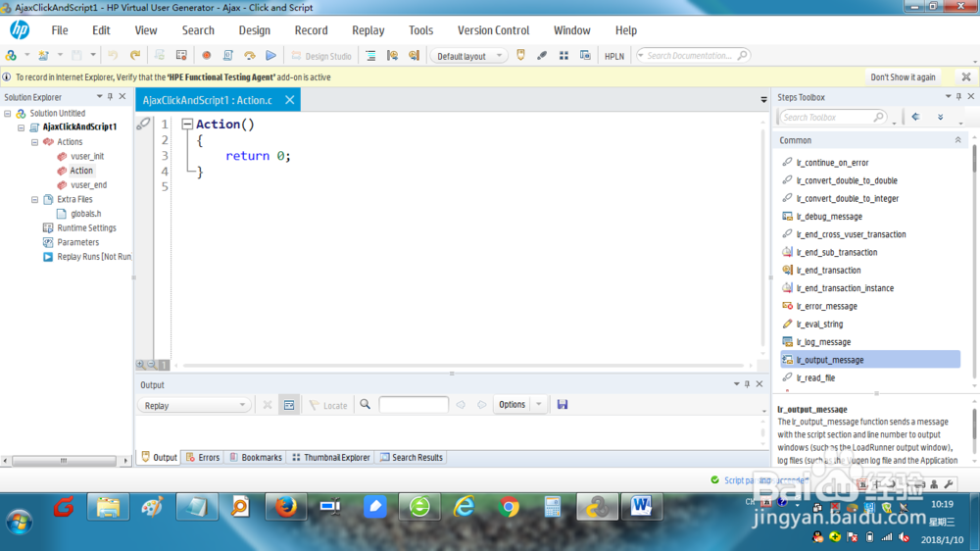Click into the Search Documentation field
Viewport: 980px width, 551px height.
coord(693,56)
